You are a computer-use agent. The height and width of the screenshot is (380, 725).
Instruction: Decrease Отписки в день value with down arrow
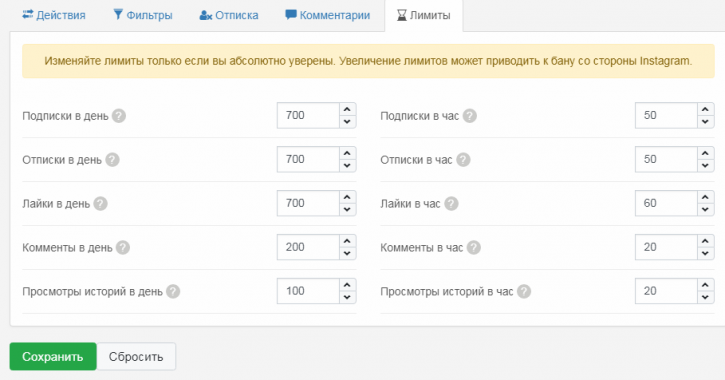347,165
